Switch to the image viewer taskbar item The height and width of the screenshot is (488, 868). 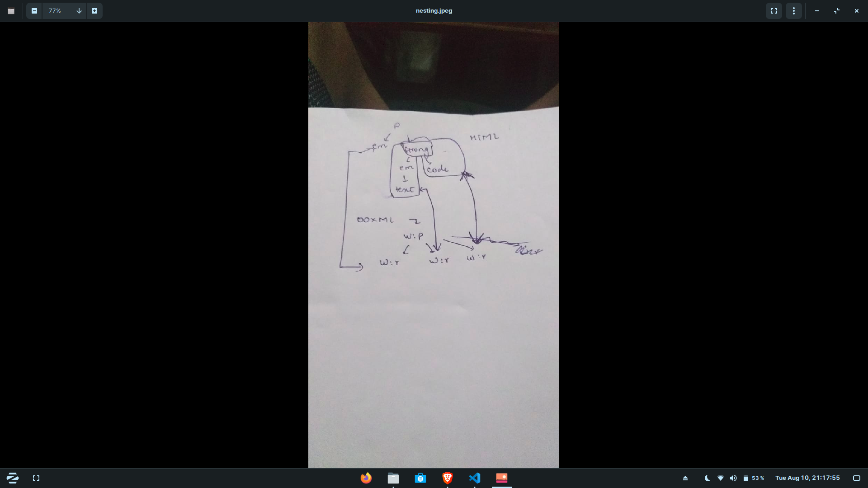pos(502,478)
